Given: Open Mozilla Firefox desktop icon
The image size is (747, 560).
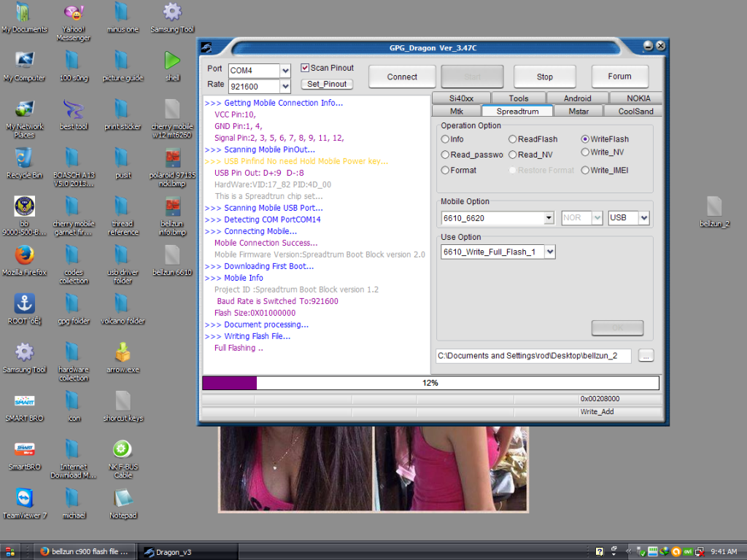Looking at the screenshot, I should click(24, 256).
